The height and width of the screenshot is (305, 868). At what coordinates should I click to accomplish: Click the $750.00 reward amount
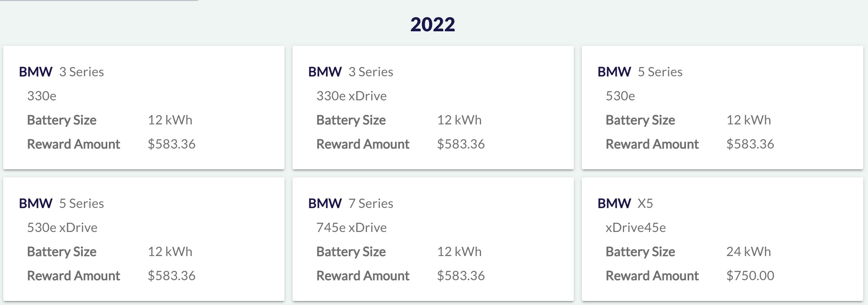tap(750, 276)
